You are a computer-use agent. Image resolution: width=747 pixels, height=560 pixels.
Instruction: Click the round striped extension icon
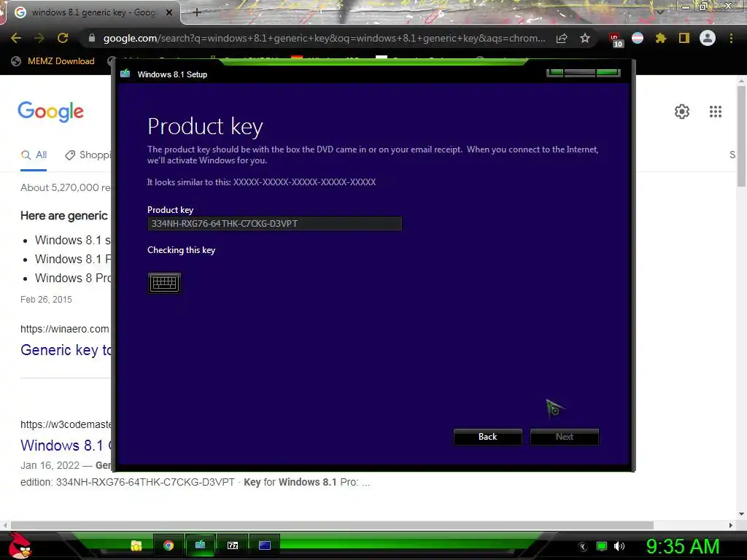coord(638,38)
